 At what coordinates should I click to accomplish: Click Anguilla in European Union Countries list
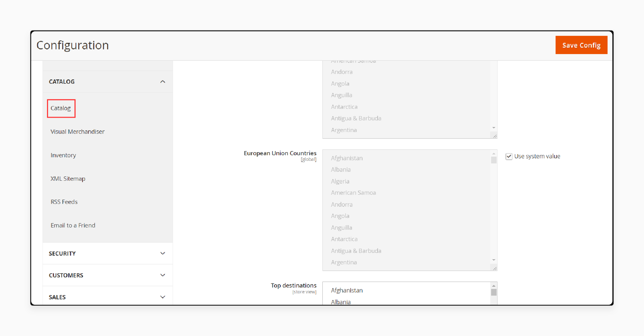coord(341,227)
